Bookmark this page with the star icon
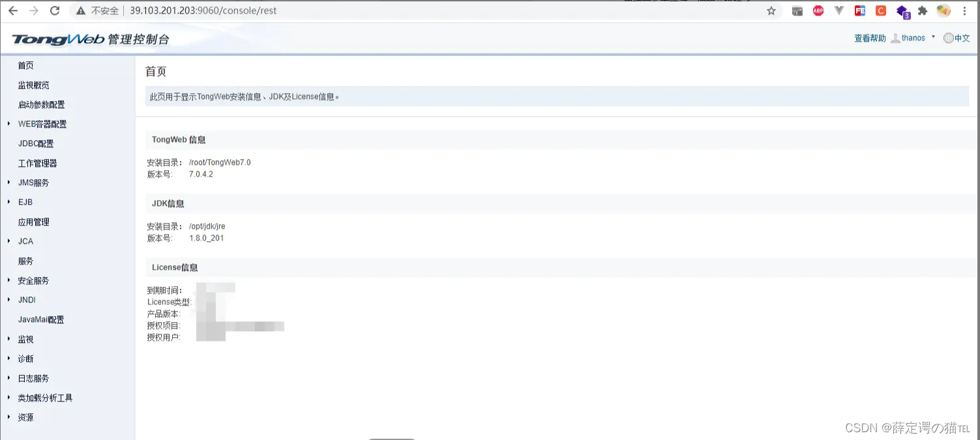The height and width of the screenshot is (440, 980). (x=771, y=10)
